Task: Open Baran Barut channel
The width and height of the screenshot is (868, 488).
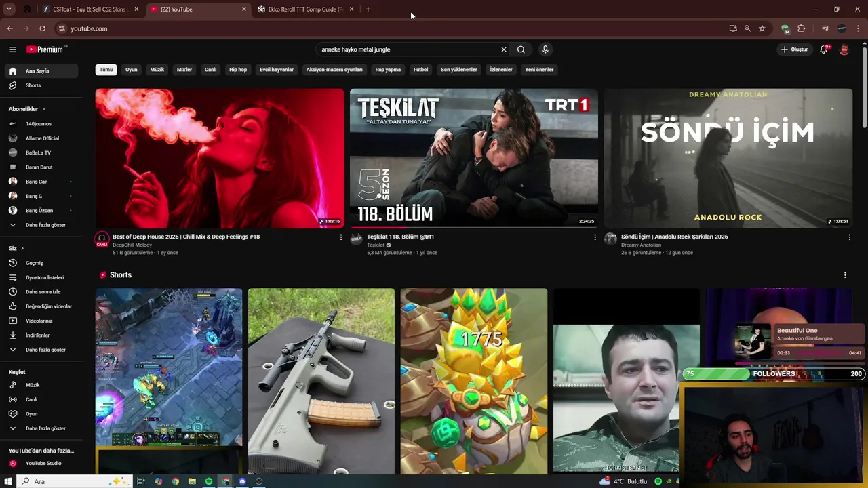Action: pyautogui.click(x=41, y=167)
